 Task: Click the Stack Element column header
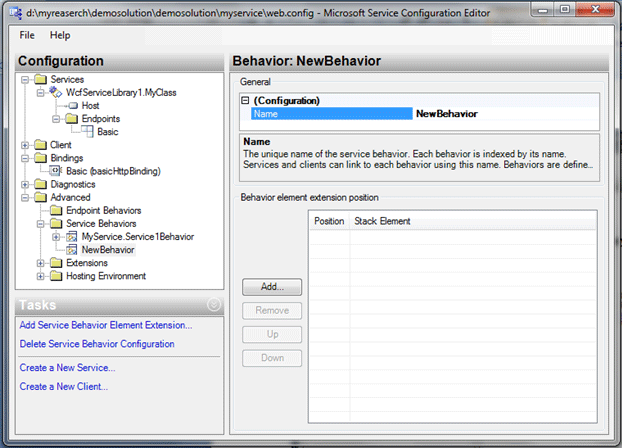[472, 221]
